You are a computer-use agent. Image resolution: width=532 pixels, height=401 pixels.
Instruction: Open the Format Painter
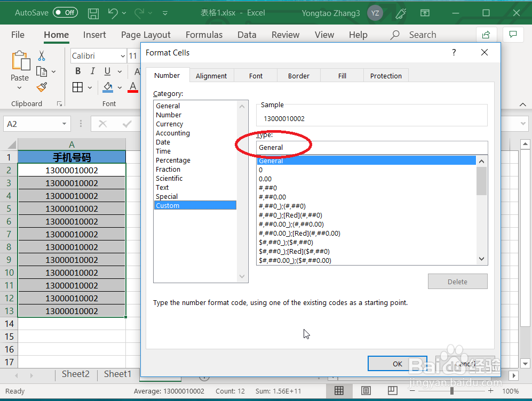(41, 87)
